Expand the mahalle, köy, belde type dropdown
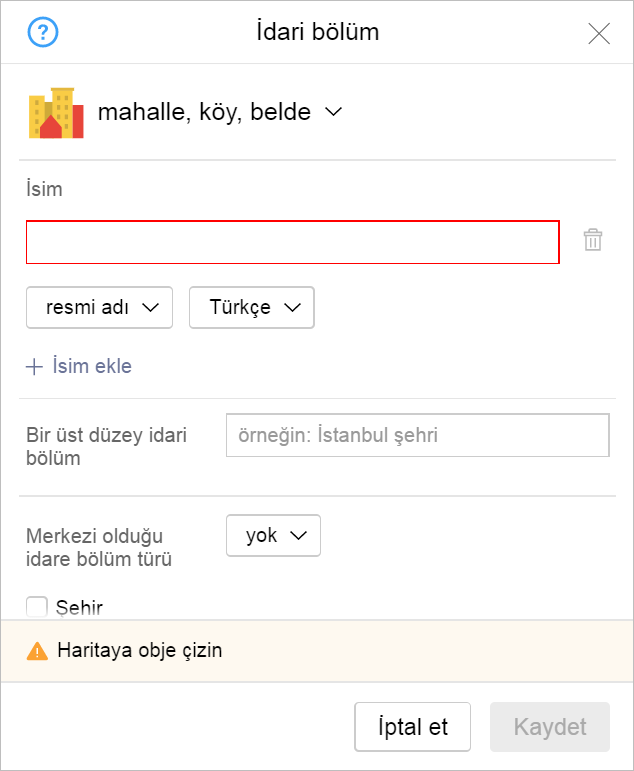 coord(219,112)
